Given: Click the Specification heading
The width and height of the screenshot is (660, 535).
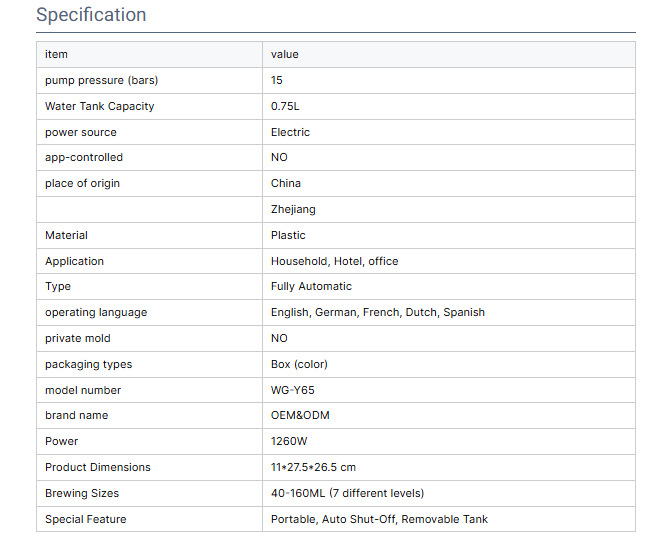Looking at the screenshot, I should tap(91, 15).
